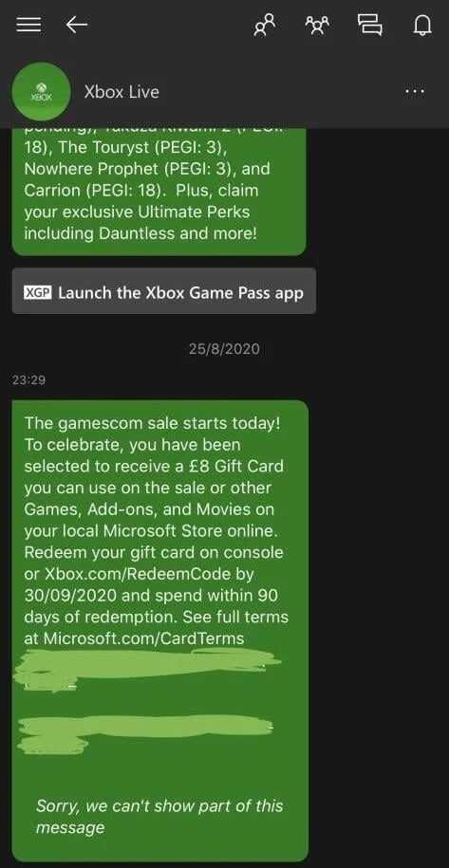
Task: Open the chat messages icon
Action: pyautogui.click(x=369, y=25)
